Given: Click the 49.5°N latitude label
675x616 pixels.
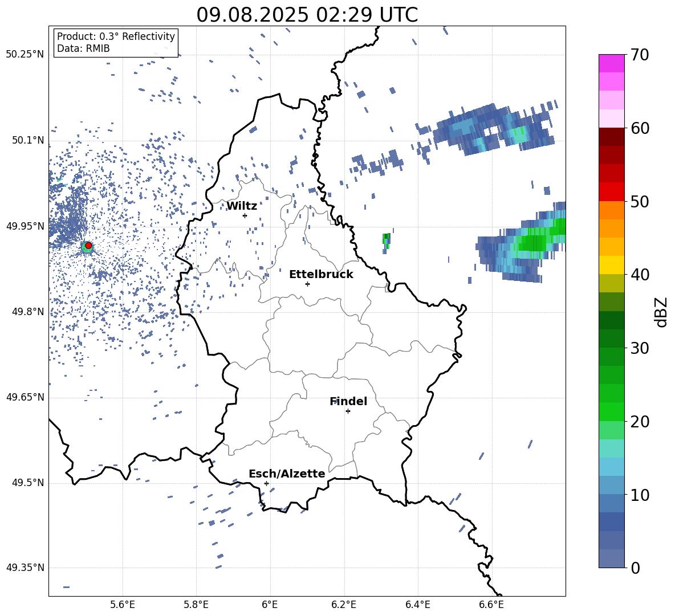Looking at the screenshot, I should pos(28,483).
